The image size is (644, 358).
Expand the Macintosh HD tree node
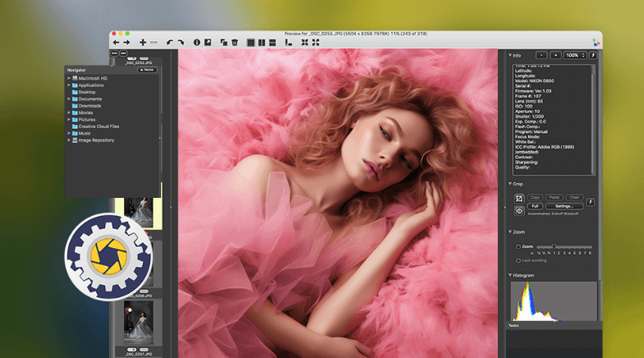pyautogui.click(x=69, y=78)
